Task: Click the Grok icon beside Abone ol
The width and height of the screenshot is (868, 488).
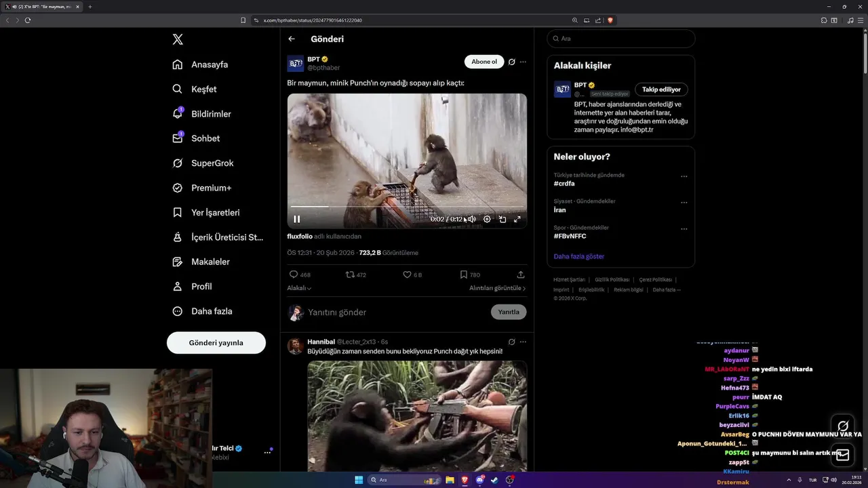Action: [x=512, y=62]
